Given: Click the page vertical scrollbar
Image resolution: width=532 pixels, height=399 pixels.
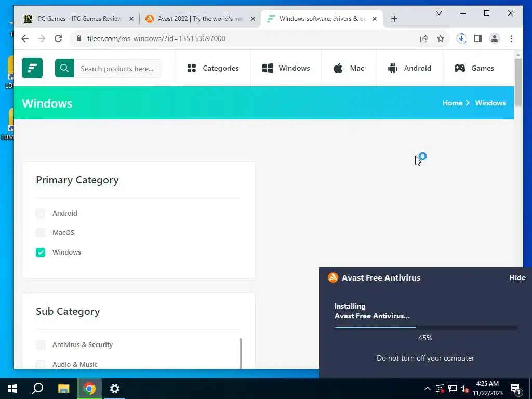Looking at the screenshot, I should pos(518,82).
